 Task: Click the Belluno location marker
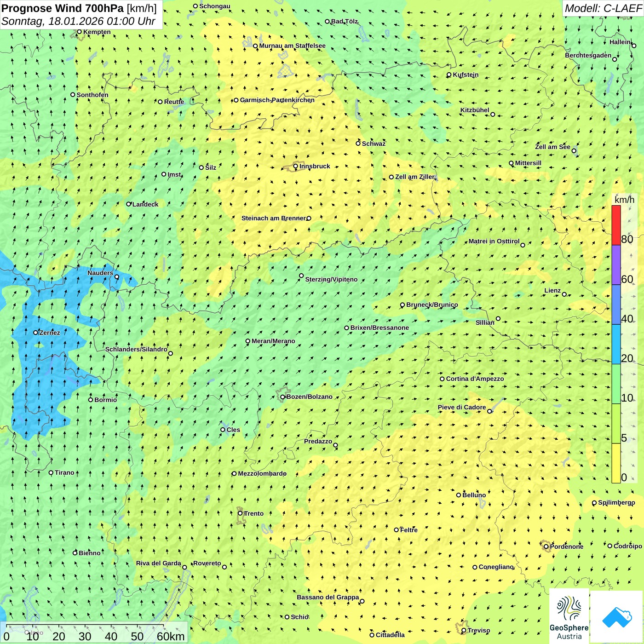(459, 495)
